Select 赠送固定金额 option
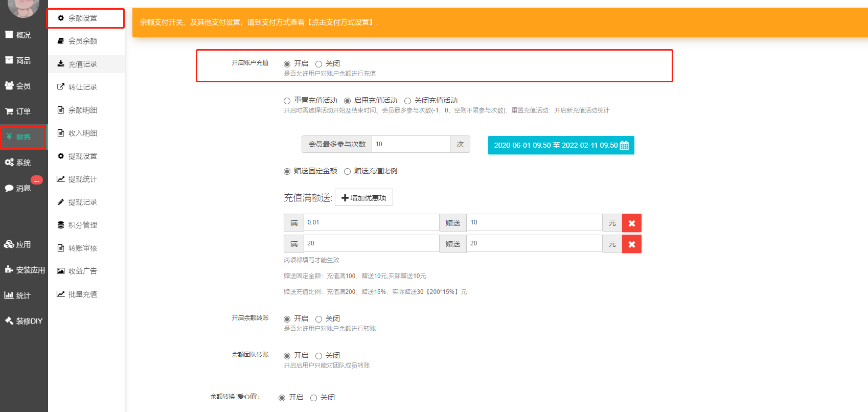Image resolution: width=868 pixels, height=412 pixels. pyautogui.click(x=287, y=171)
